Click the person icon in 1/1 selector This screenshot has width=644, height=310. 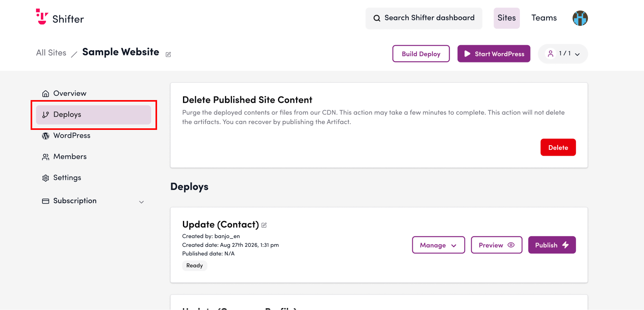(551, 53)
